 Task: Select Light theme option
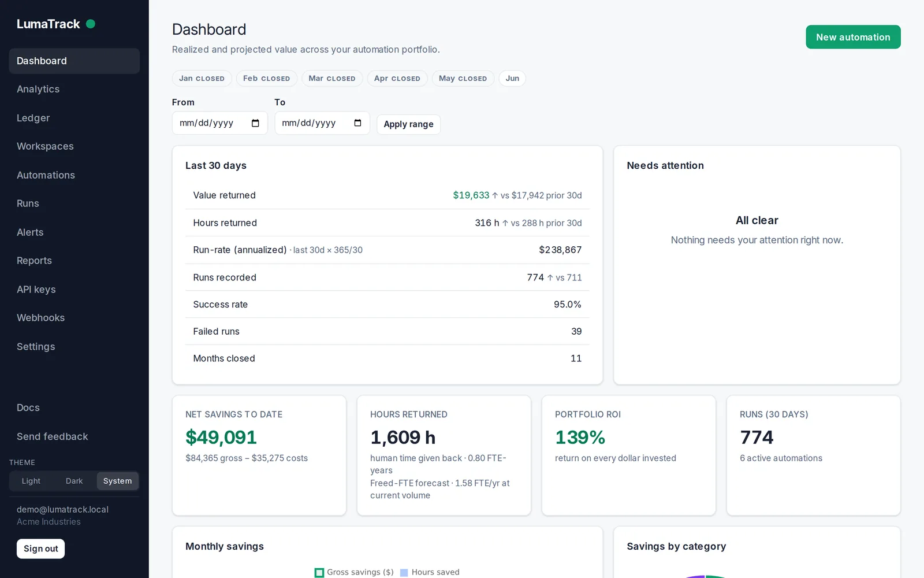tap(31, 481)
